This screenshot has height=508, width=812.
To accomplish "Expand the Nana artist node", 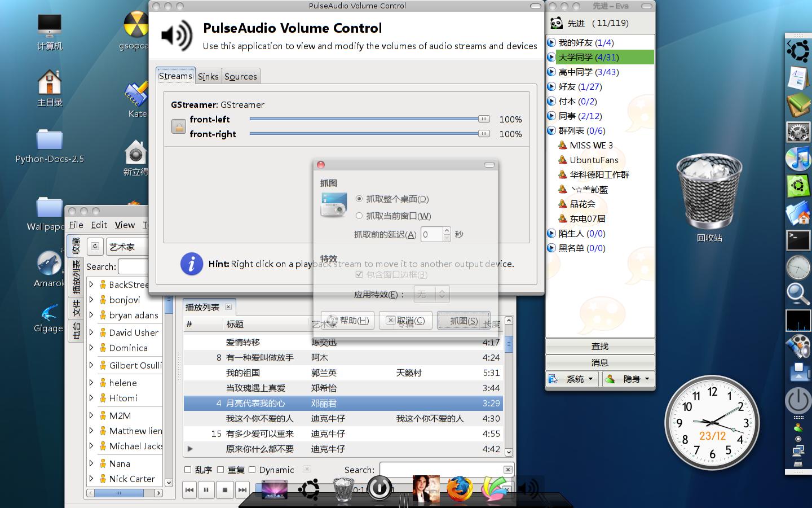I will click(x=91, y=463).
